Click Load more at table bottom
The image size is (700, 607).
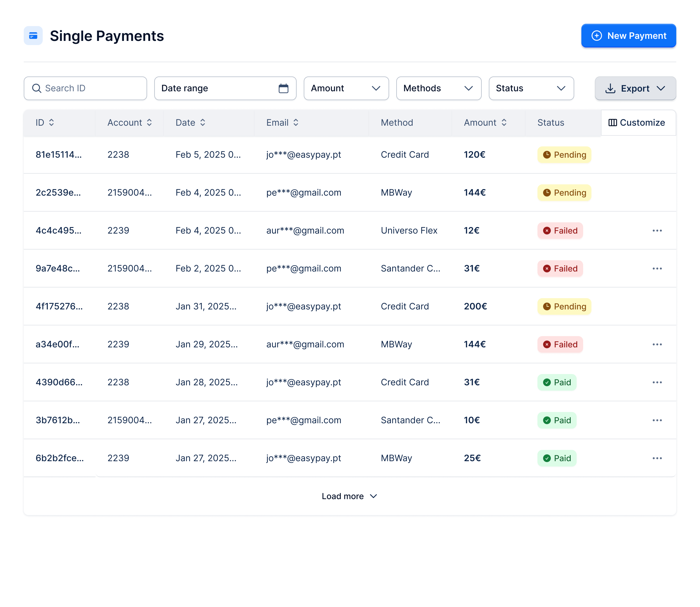(x=349, y=496)
